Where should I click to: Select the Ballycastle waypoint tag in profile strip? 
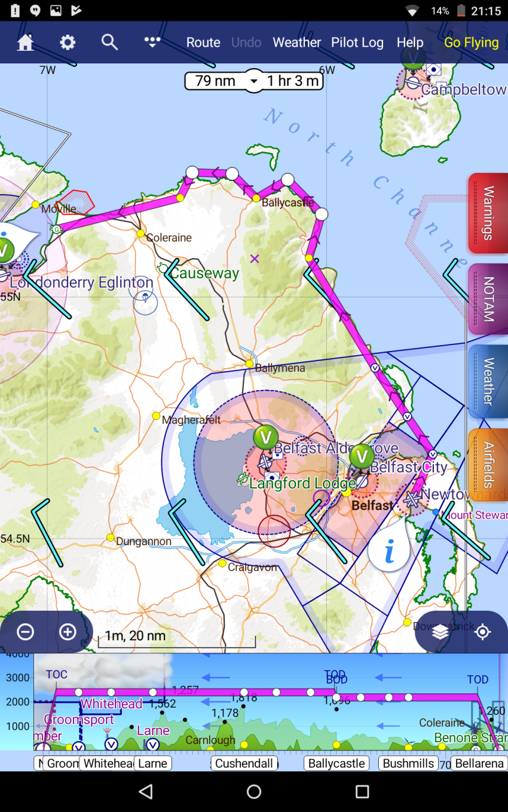tap(336, 763)
